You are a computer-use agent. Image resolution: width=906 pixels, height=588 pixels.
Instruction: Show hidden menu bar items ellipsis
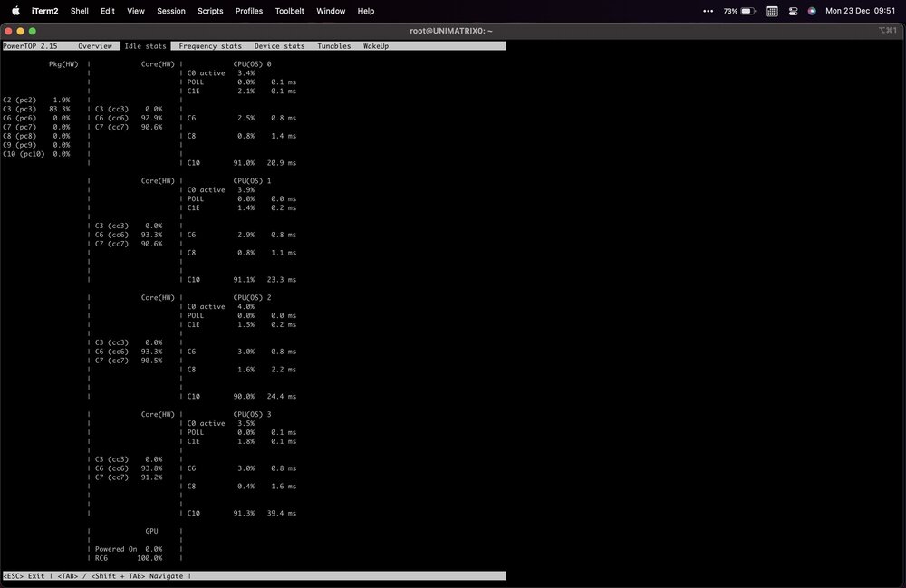click(708, 11)
